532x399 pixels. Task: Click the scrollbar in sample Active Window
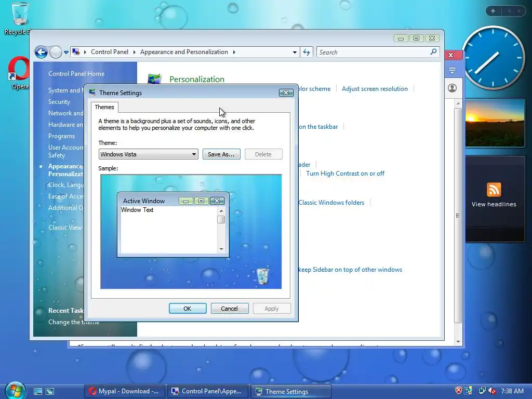coord(221,230)
